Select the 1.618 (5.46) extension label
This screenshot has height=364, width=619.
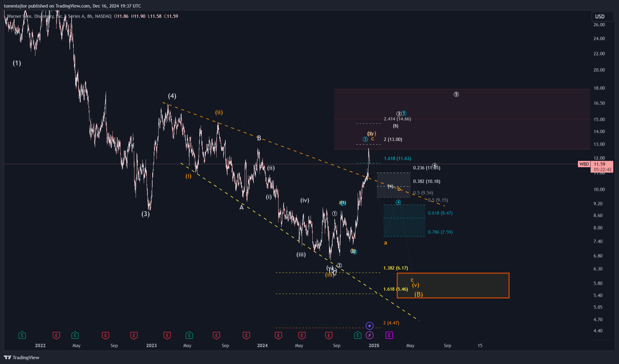395,289
